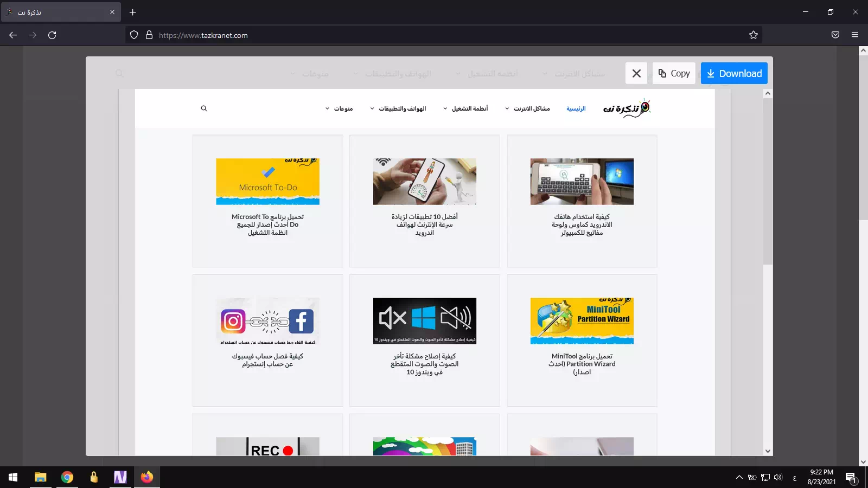
Task: Expand the أنظمة التشغيل dropdown menu
Action: click(x=465, y=109)
